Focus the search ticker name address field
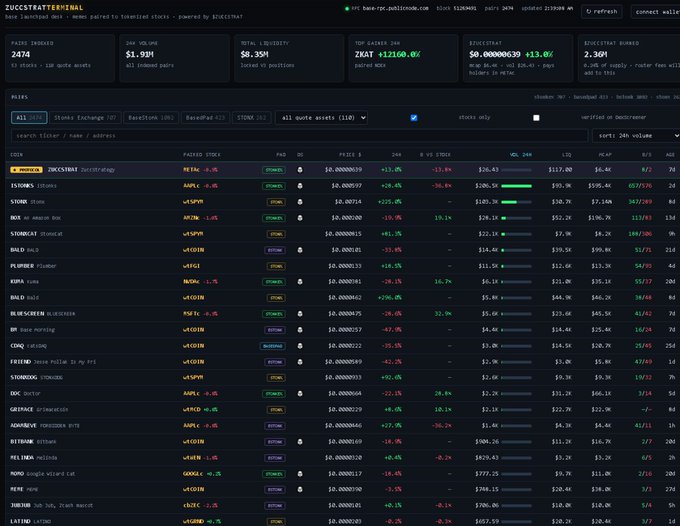This screenshot has width=680, height=526. pos(299,136)
